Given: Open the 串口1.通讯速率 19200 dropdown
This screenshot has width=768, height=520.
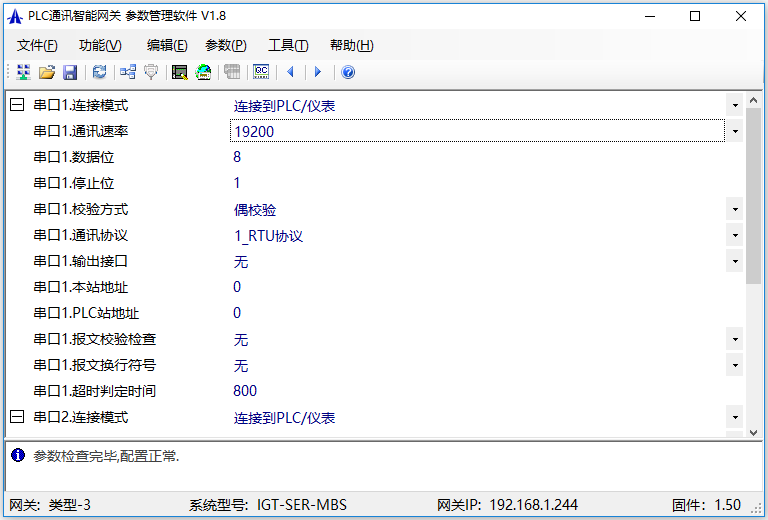Looking at the screenshot, I should [x=735, y=131].
